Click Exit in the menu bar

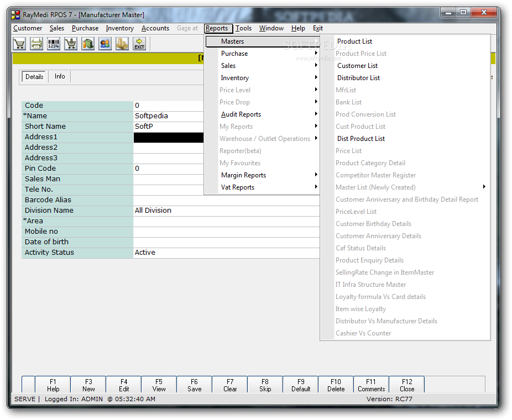[x=318, y=28]
